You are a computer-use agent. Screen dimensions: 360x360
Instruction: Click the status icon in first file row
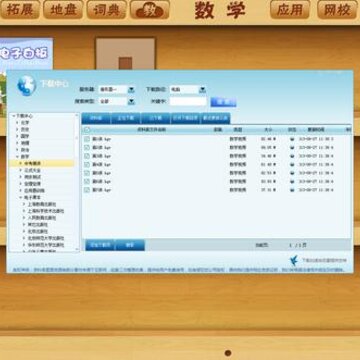pos(292,139)
